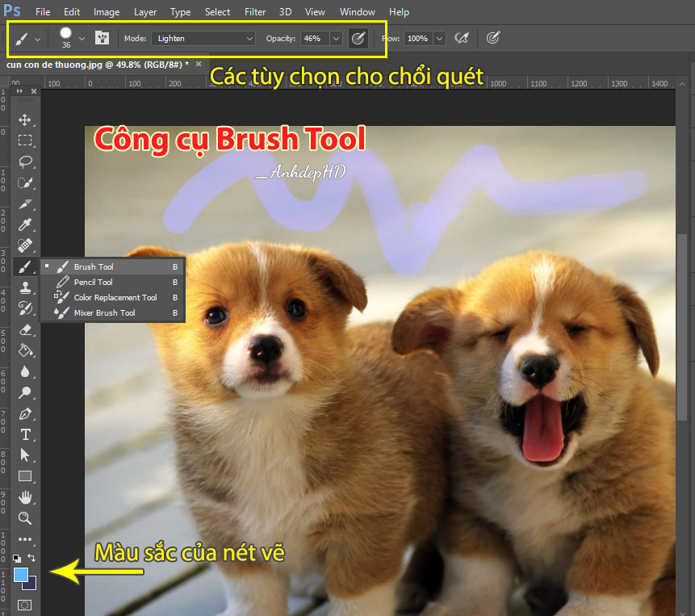
Task: Close the tools panel
Action: (x=34, y=91)
